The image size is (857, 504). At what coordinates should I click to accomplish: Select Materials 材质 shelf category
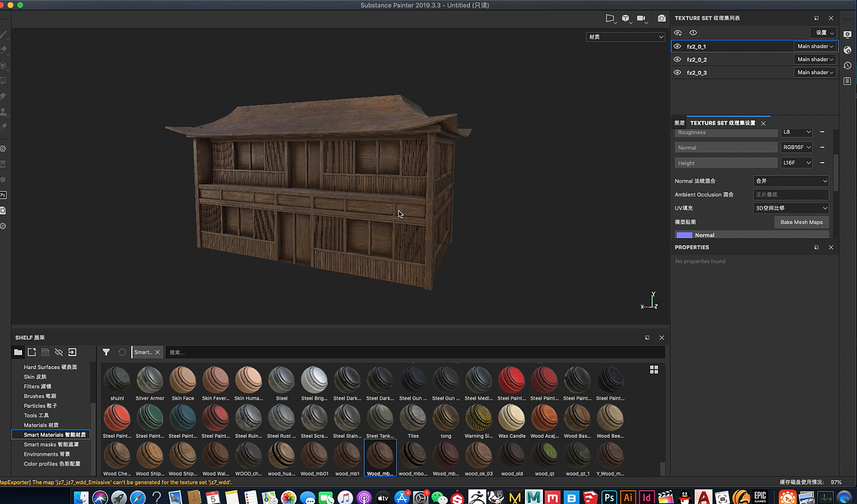tap(42, 425)
